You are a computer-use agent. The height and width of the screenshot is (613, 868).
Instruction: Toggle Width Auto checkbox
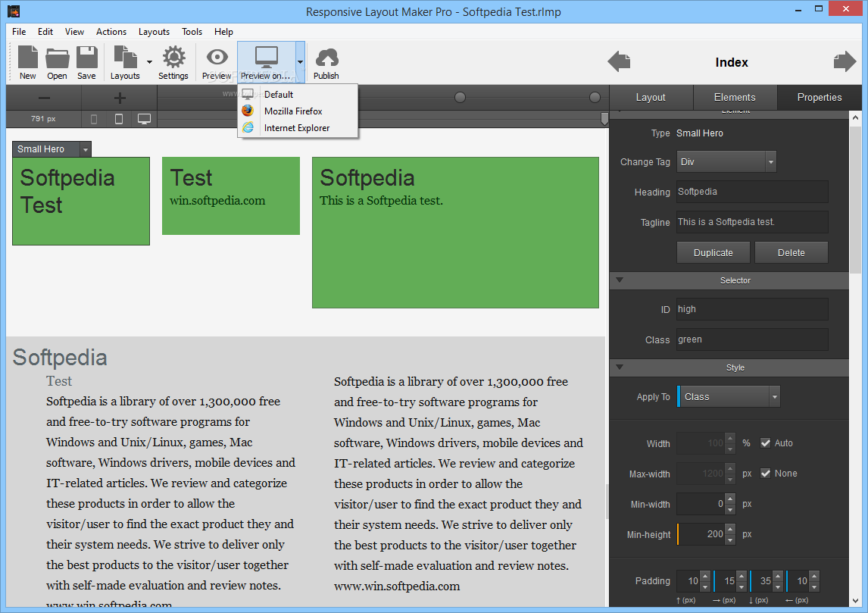766,443
